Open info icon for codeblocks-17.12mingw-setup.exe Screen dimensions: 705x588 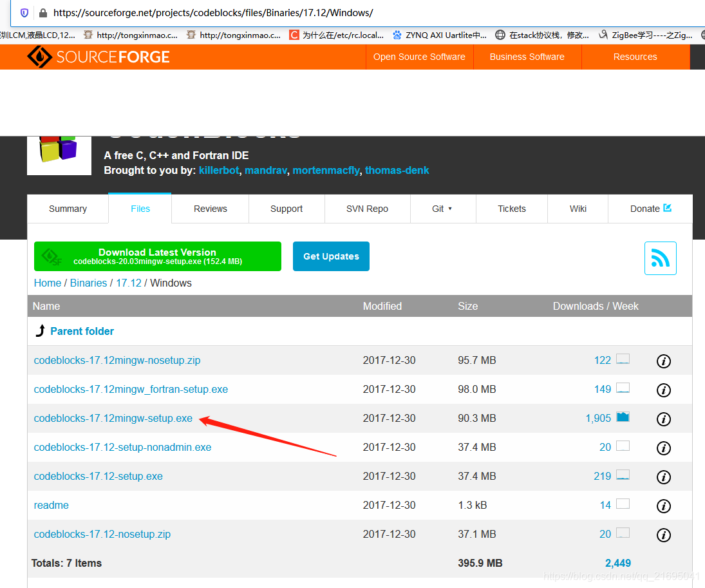(664, 419)
